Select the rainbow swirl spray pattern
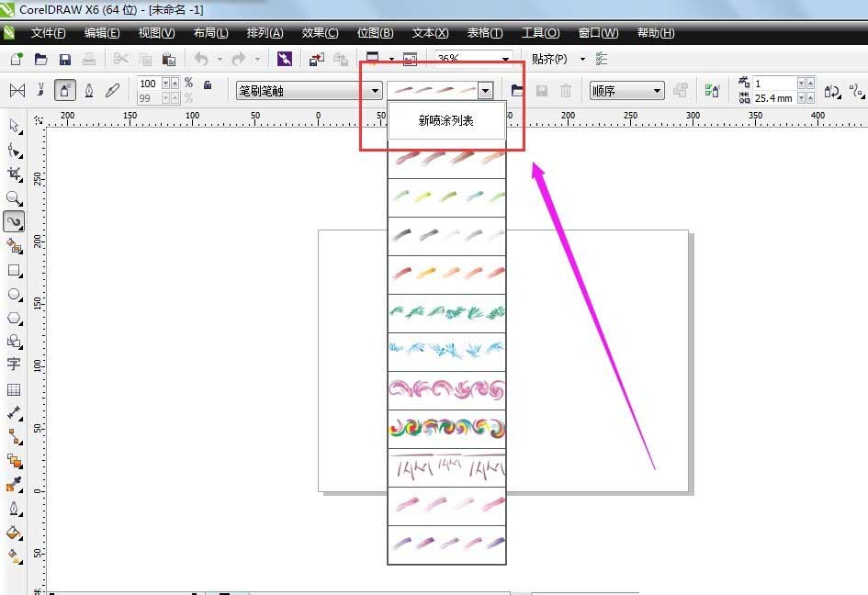Image resolution: width=868 pixels, height=595 pixels. 446,429
